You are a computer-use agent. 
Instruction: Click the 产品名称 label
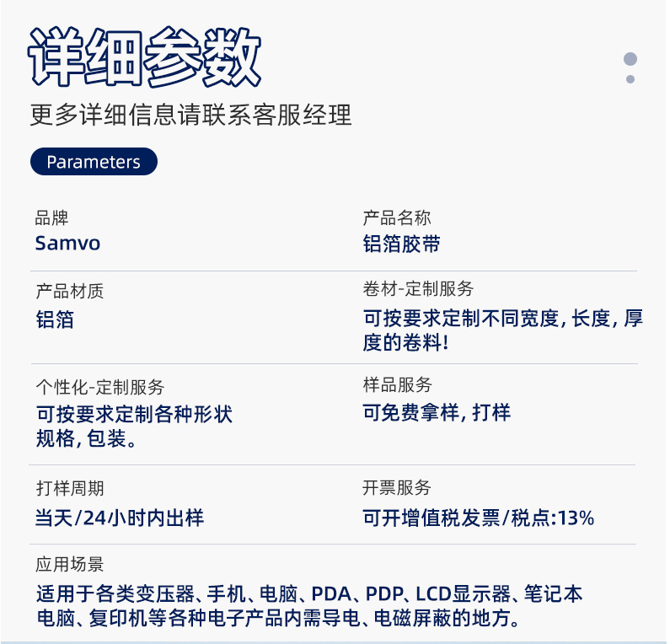397,218
